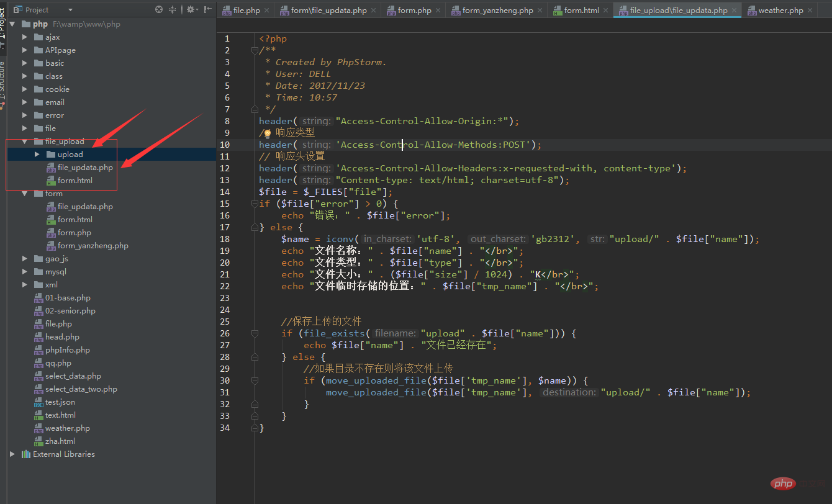Expand External Libraries node

tap(12, 454)
